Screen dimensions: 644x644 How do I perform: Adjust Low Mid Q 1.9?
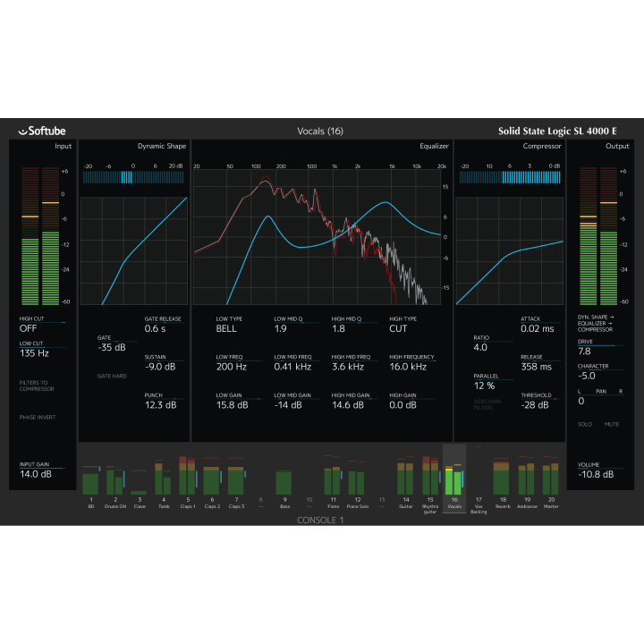coord(297,325)
